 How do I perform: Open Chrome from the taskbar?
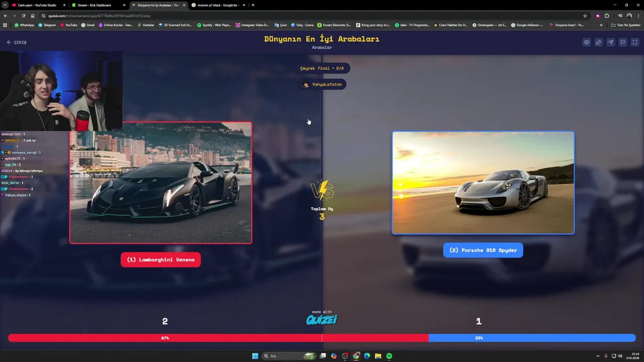[356, 356]
